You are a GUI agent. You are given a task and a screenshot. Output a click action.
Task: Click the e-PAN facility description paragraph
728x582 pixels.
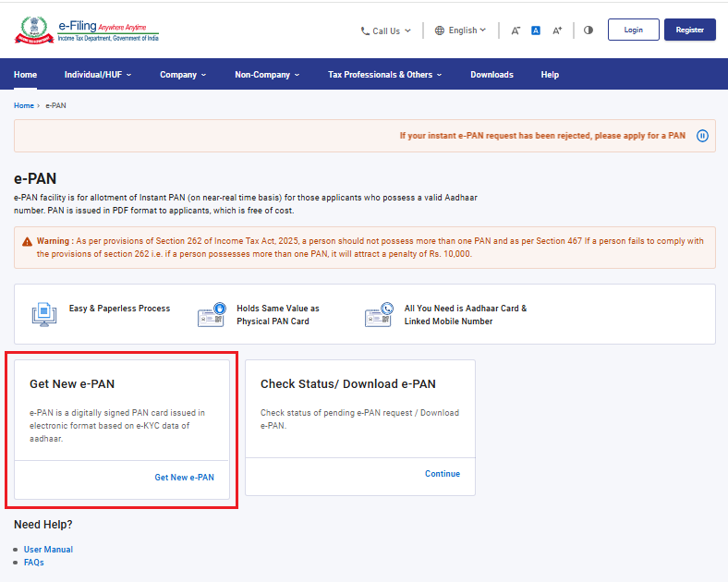tap(246, 204)
